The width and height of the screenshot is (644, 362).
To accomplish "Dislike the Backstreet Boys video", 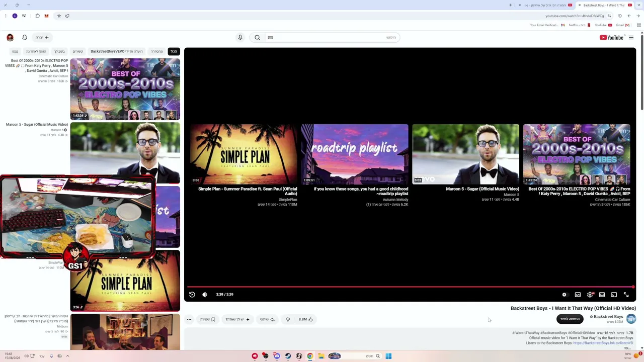I will click(x=288, y=319).
